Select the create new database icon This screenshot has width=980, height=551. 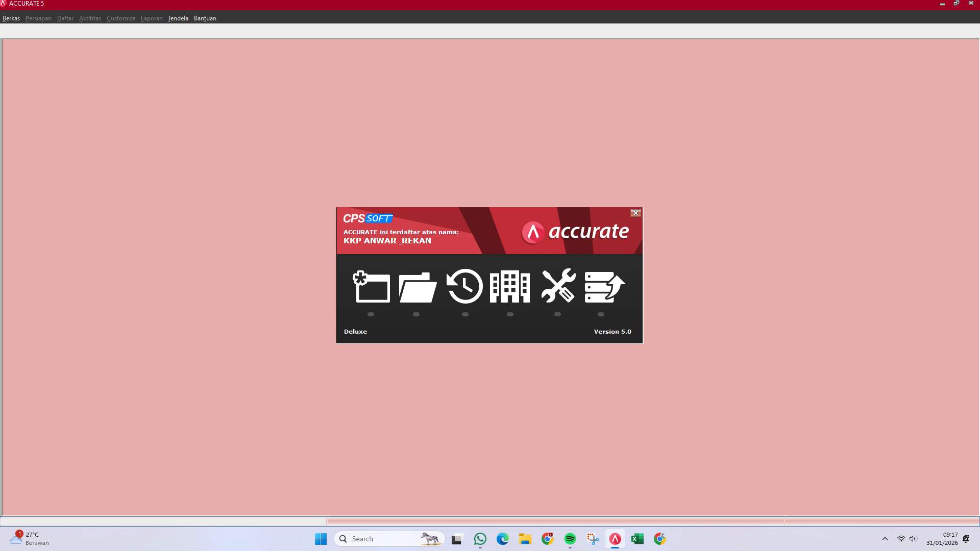pyautogui.click(x=371, y=287)
